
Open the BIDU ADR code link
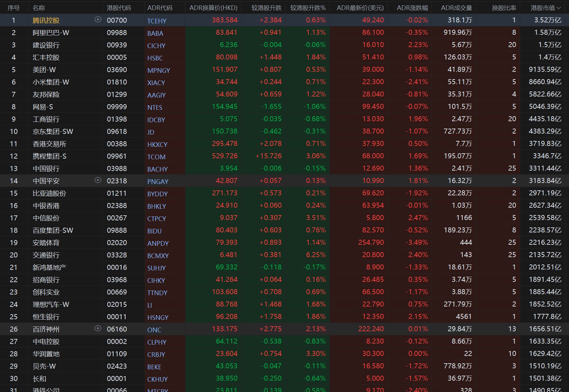pos(154,231)
